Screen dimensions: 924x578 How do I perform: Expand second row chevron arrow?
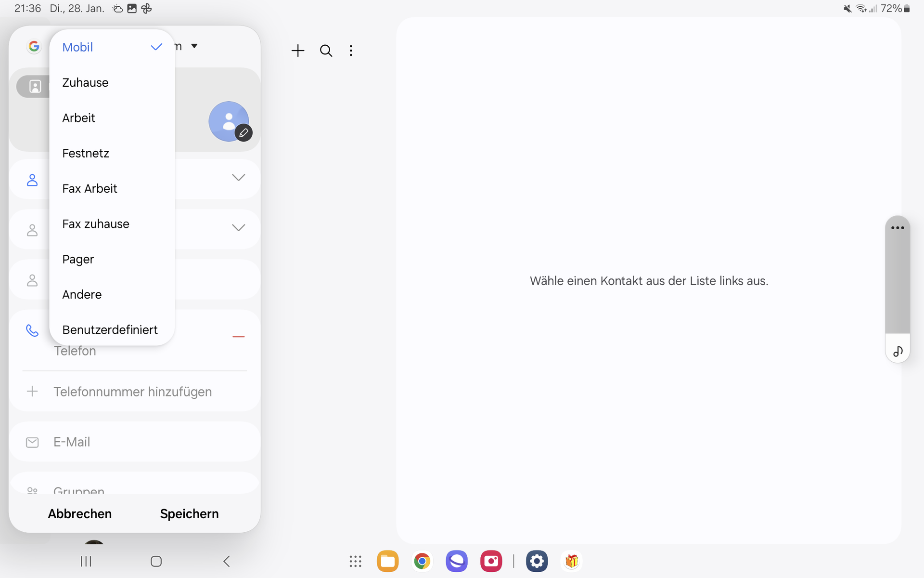238,227
